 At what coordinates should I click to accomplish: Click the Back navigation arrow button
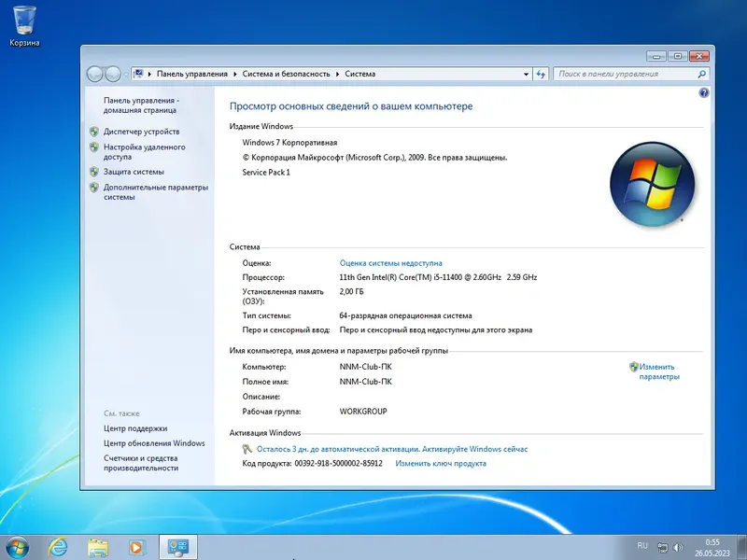95,74
